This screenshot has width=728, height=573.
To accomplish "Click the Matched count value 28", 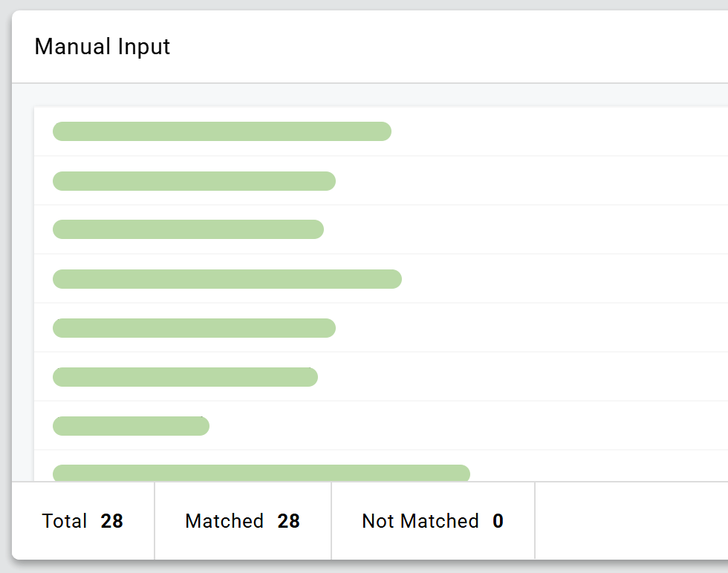I will click(289, 521).
